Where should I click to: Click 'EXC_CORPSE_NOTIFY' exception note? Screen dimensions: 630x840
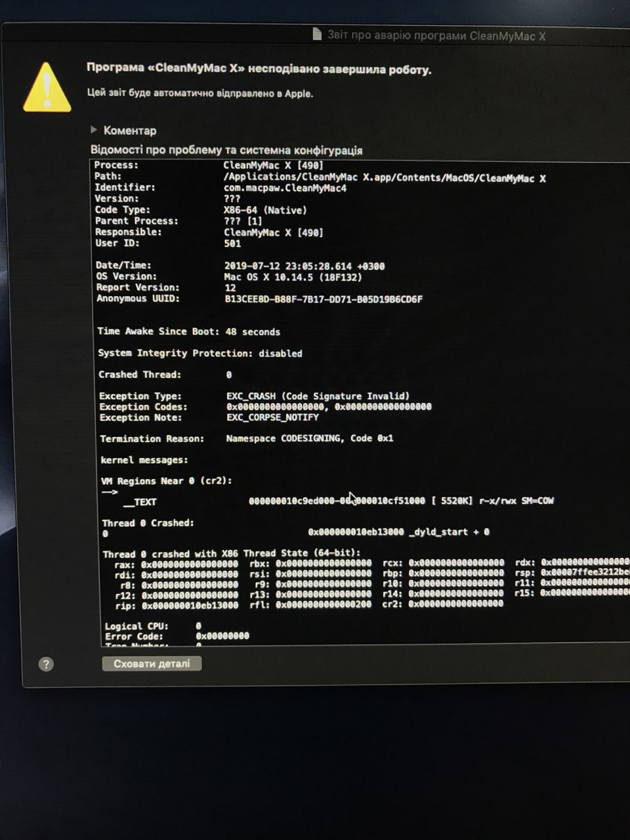coord(272,417)
